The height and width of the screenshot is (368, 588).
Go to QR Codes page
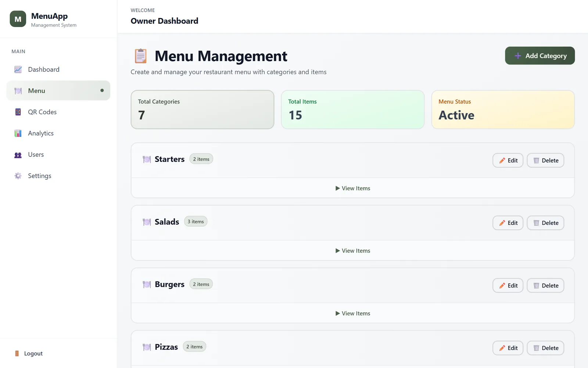[58, 112]
